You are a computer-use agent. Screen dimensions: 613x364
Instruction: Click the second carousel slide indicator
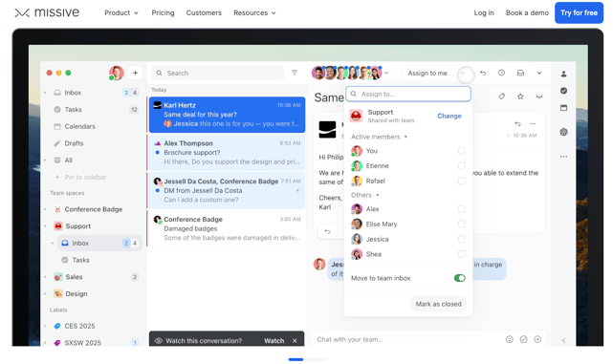316,359
